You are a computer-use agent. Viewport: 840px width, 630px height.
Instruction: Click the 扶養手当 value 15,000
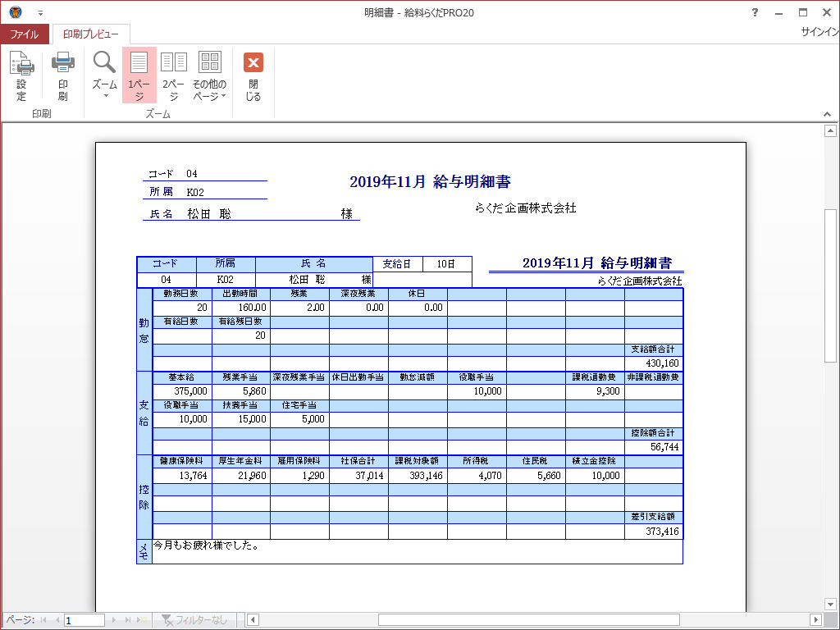point(252,419)
